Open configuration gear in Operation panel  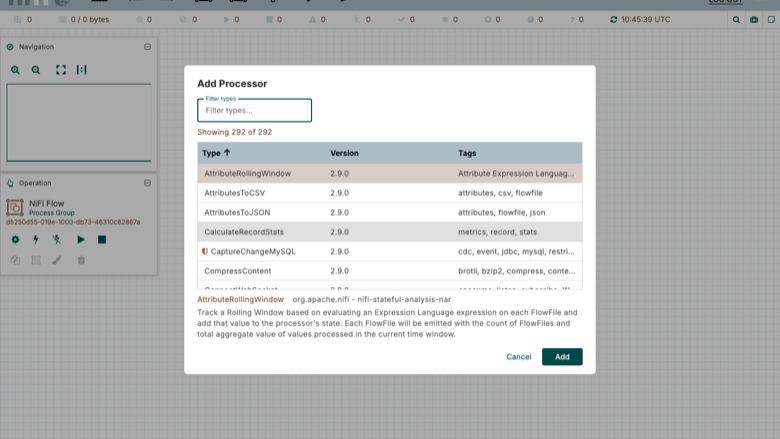pyautogui.click(x=15, y=240)
